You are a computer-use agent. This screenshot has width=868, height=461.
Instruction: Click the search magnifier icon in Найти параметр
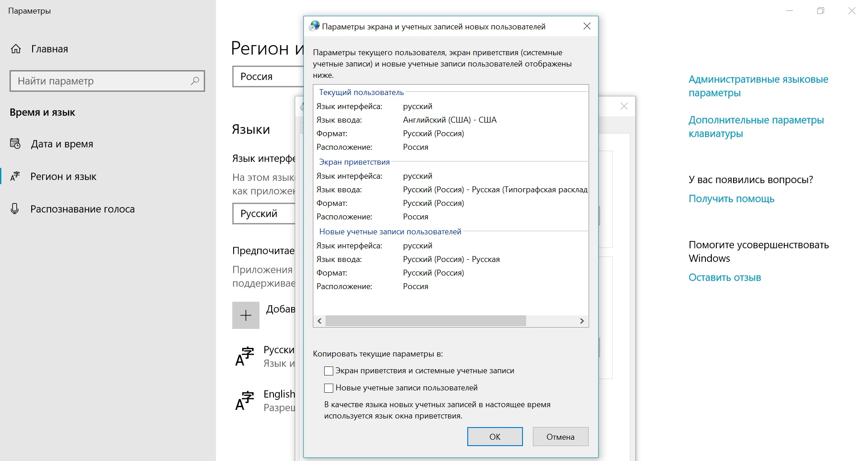(x=195, y=81)
